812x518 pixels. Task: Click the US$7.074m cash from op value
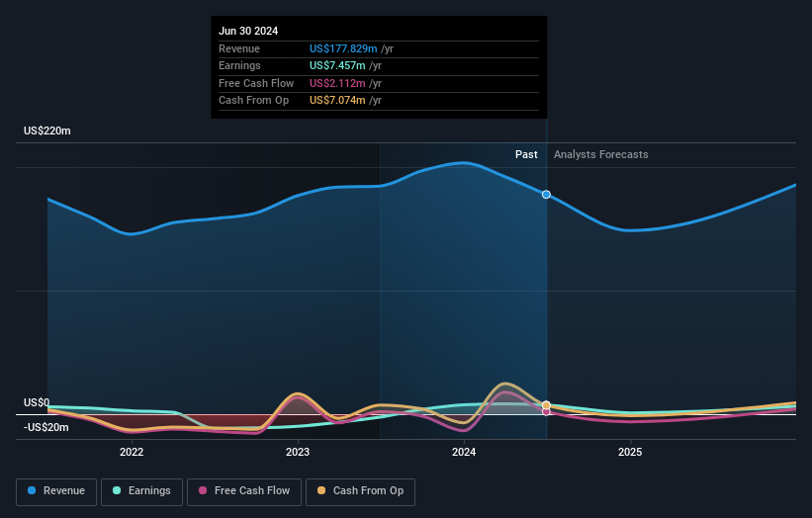click(337, 101)
